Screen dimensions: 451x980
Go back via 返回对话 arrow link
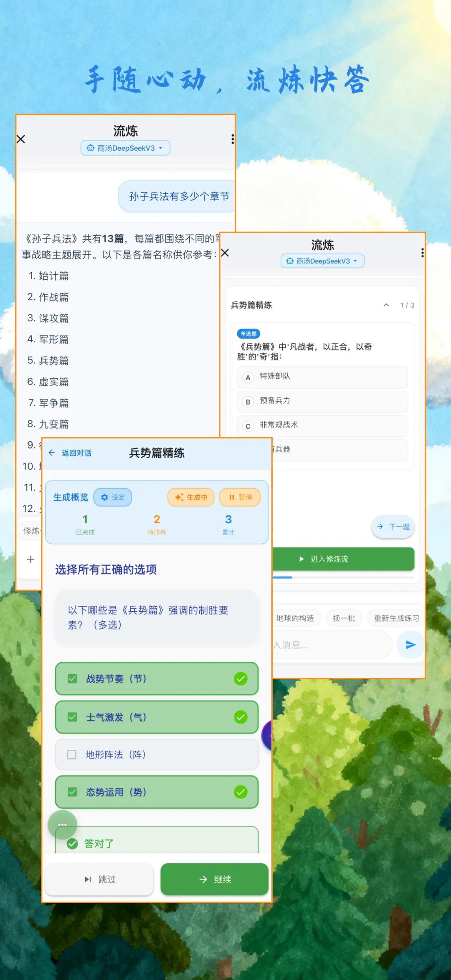click(x=70, y=453)
